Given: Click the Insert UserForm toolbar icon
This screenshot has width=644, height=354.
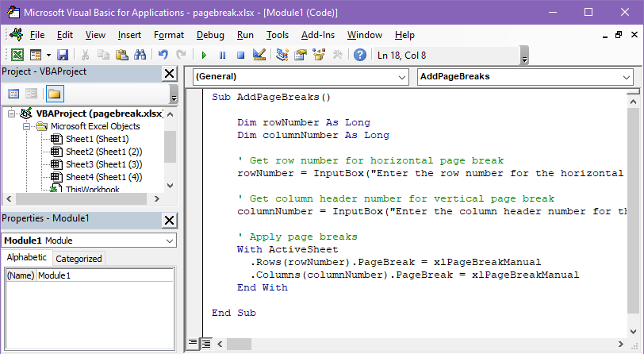Looking at the screenshot, I should 36,55.
